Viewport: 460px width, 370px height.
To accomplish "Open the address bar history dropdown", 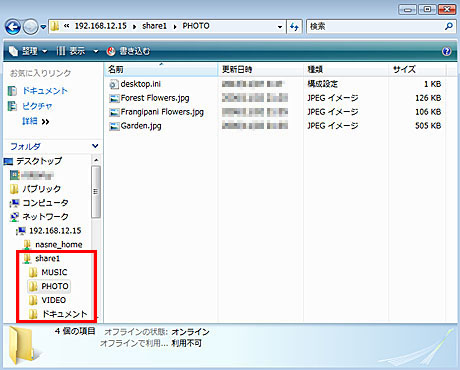I will [280, 27].
